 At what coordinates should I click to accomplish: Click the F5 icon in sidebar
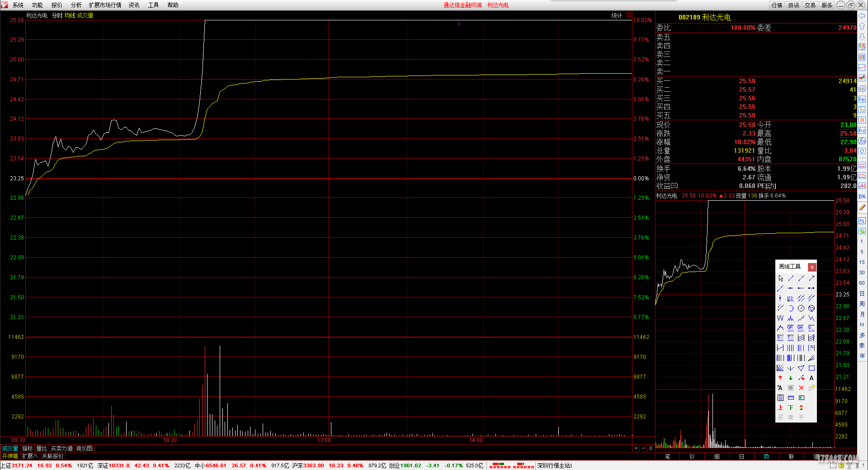tap(862, 221)
